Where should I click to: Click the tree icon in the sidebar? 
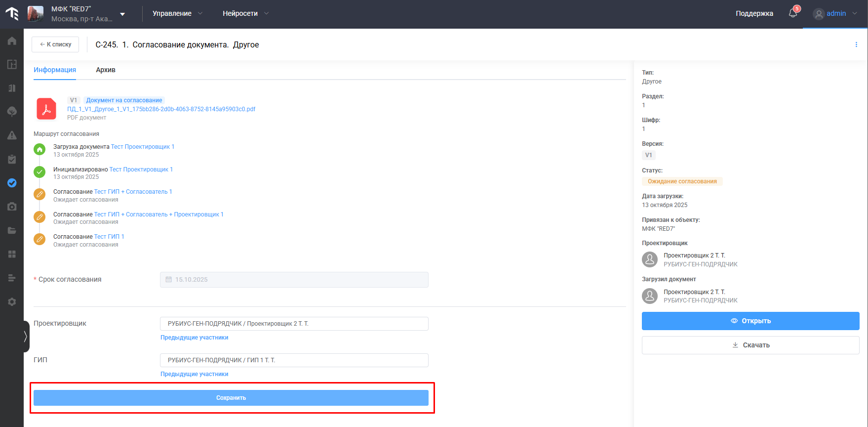click(x=12, y=112)
